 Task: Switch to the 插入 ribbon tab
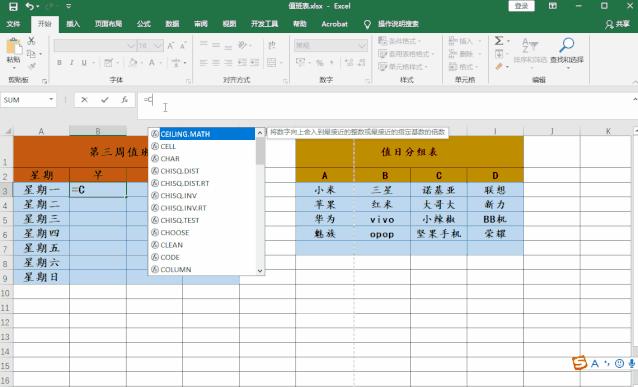(x=73, y=24)
